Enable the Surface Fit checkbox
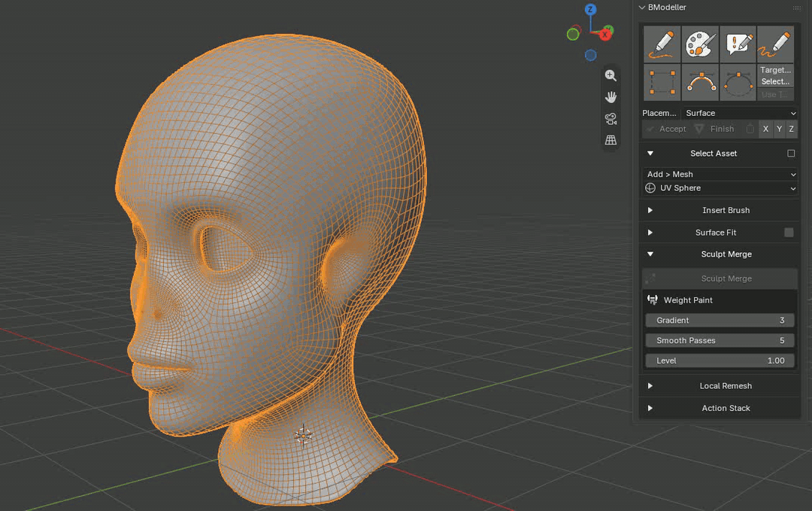Image resolution: width=812 pixels, height=511 pixels. tap(789, 233)
